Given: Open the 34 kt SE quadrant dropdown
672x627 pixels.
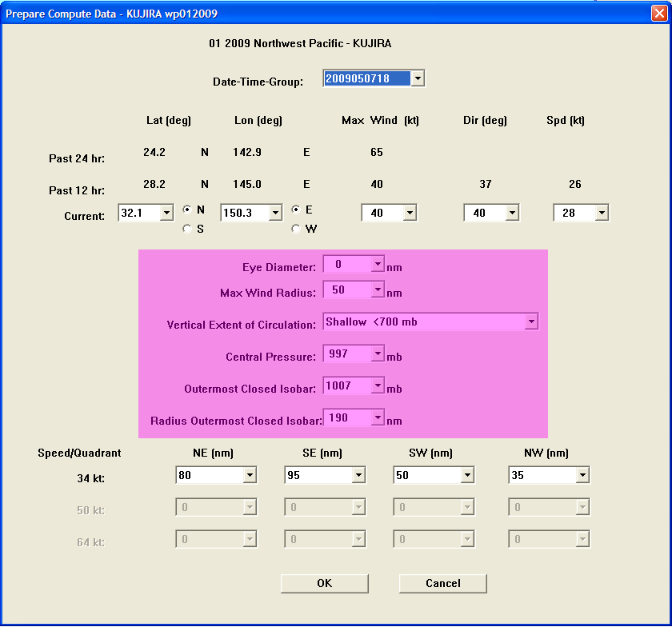Looking at the screenshot, I should tap(358, 474).
